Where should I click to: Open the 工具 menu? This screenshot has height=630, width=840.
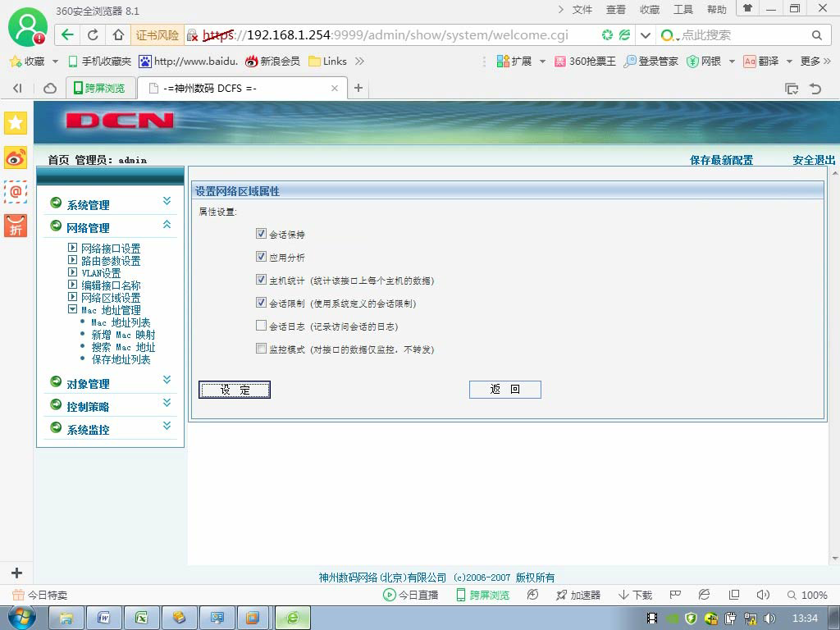[683, 10]
